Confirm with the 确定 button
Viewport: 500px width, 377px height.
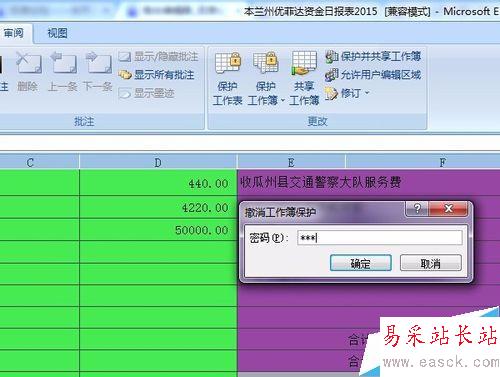coord(361,263)
